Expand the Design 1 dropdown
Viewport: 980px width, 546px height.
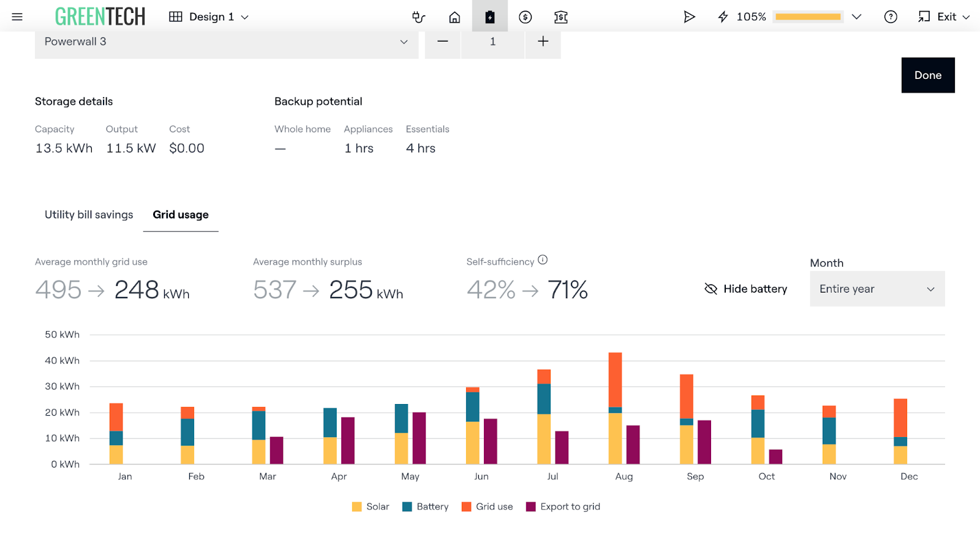209,17
